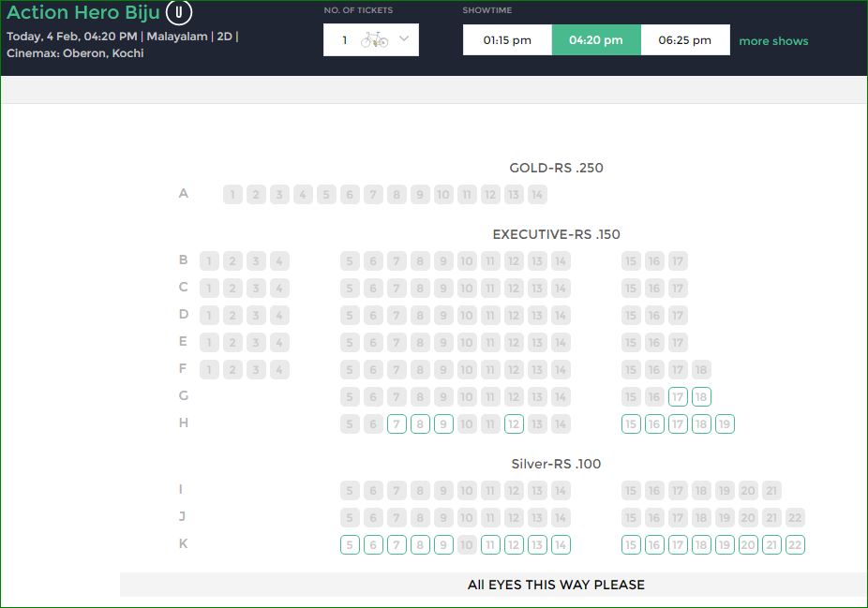Select available seat H12

tap(514, 424)
